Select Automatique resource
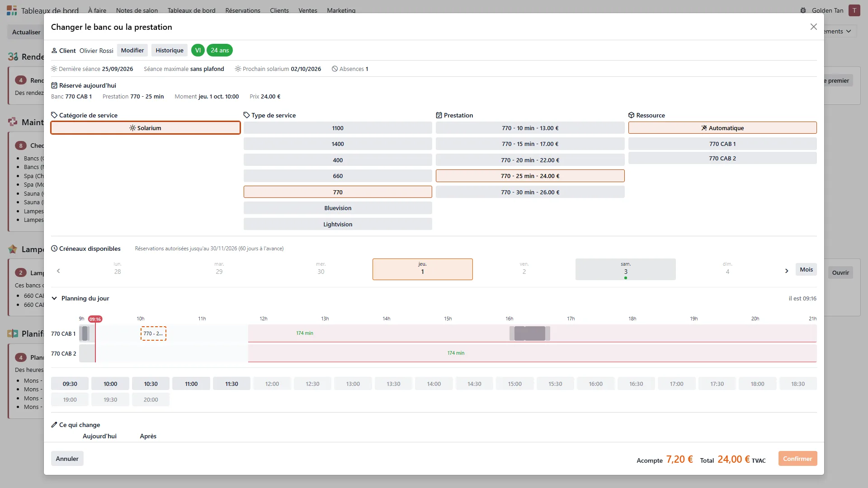The image size is (868, 488). click(x=722, y=128)
